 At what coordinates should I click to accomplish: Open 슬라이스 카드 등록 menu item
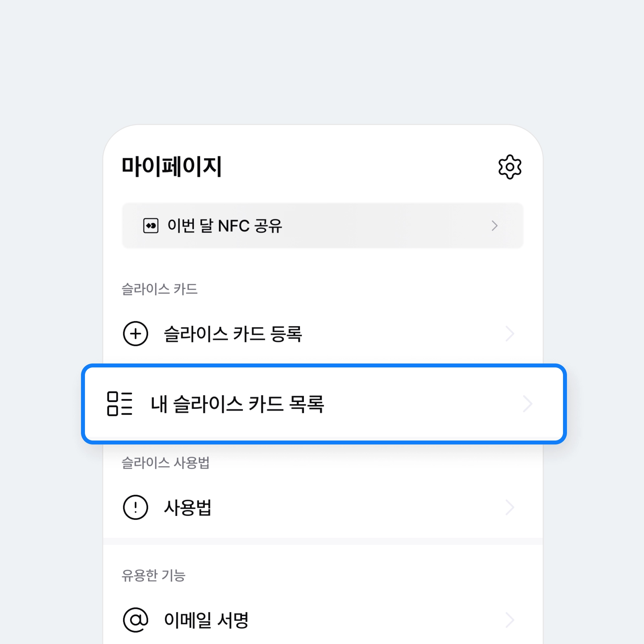pyautogui.click(x=233, y=334)
